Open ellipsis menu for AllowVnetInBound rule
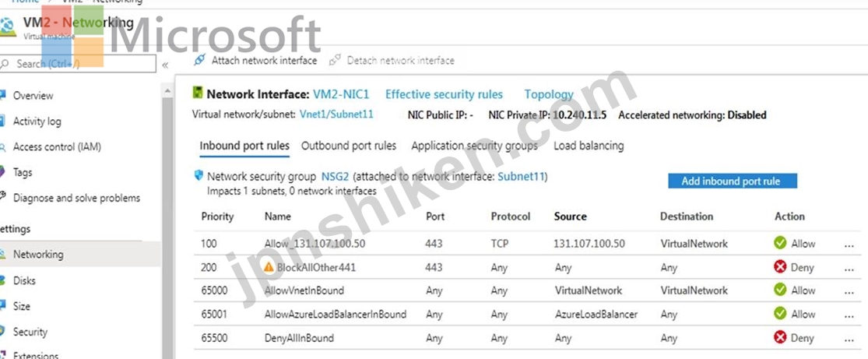This screenshot has height=359, width=868. point(849,292)
